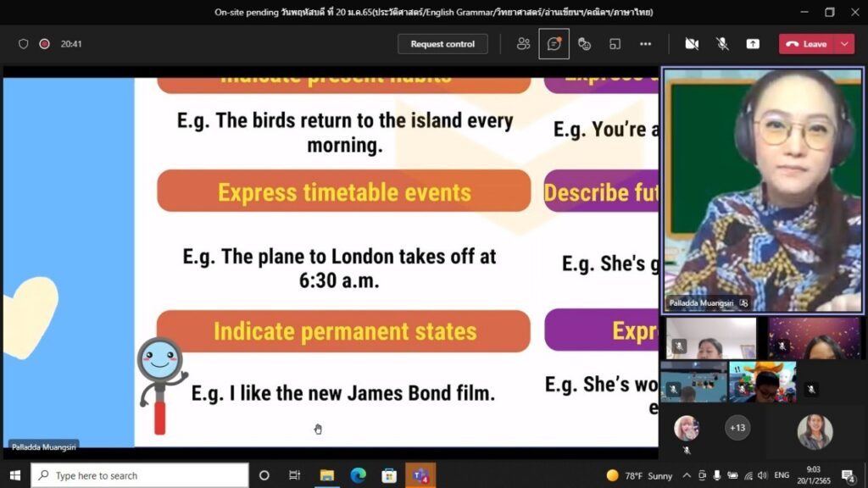Image resolution: width=868 pixels, height=488 pixels.
Task: Open the breakout rooms icon
Action: click(x=615, y=44)
